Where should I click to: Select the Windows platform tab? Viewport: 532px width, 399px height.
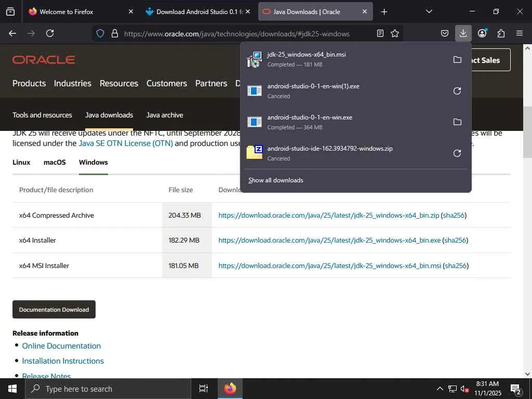(x=94, y=162)
